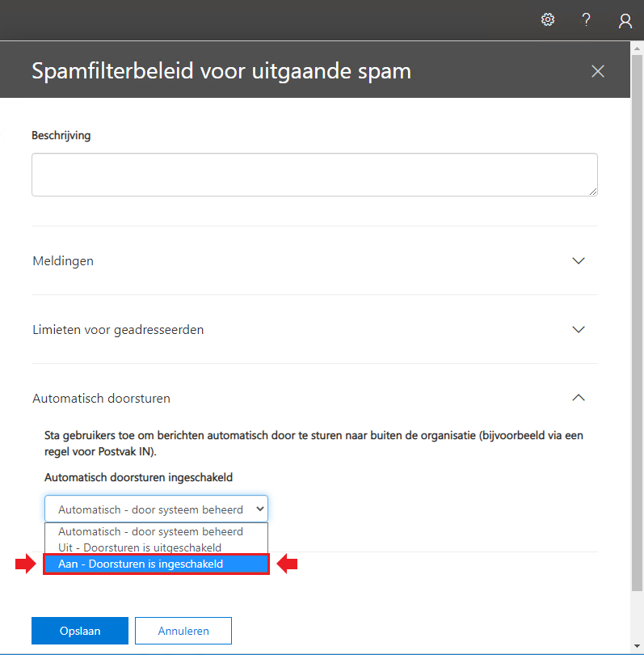Viewport: 644px width, 655px height.
Task: Click the scrollbar down arrow
Action: coord(637,646)
